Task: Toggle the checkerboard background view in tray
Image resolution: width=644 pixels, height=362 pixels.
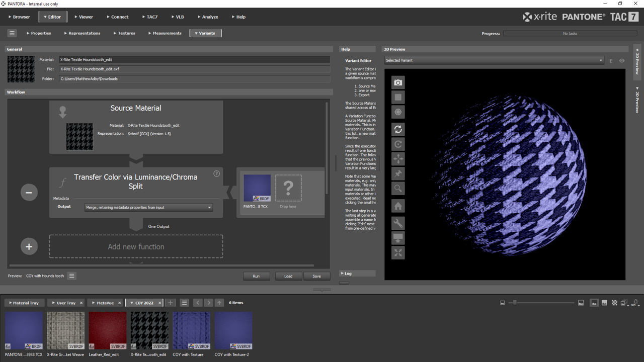Action: click(x=614, y=303)
